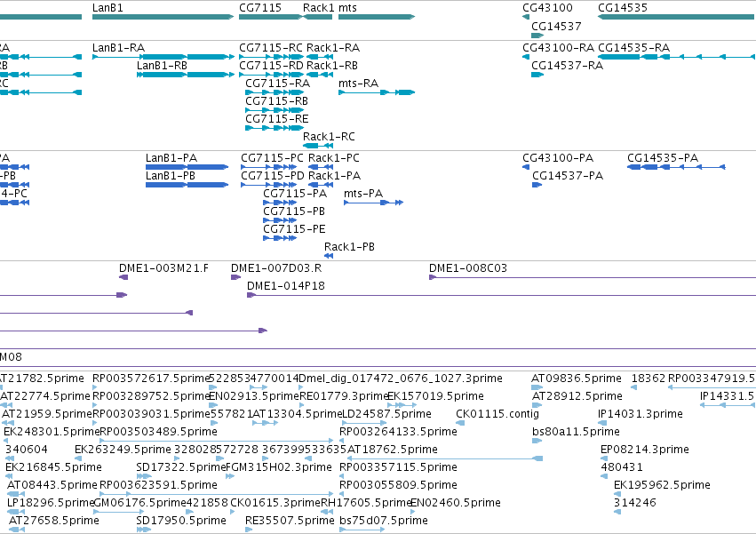
Task: Click the EK263249.5prime EST label
Action: (x=123, y=450)
